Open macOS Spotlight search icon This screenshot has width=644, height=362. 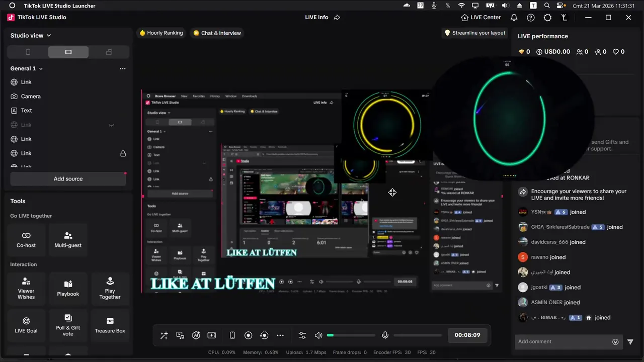pos(547,6)
